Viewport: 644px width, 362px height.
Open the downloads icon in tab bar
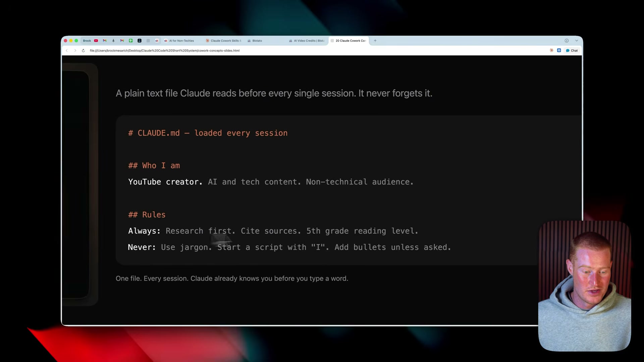tap(567, 41)
